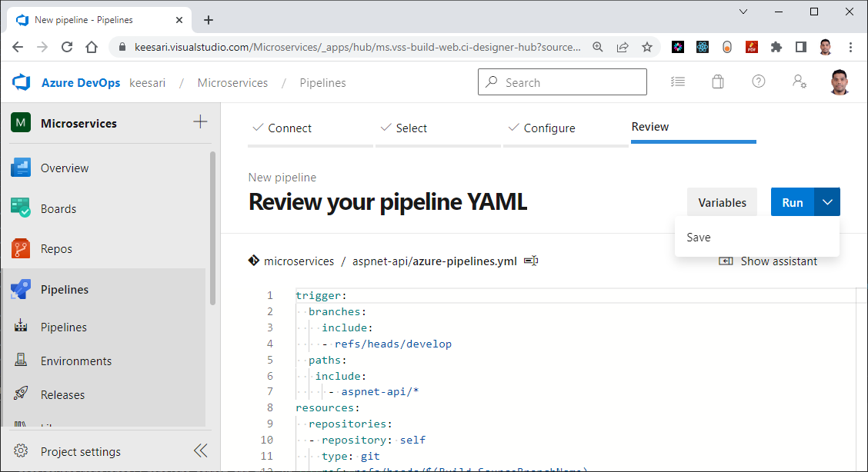Open a new browser tab
Image resolution: width=868 pixels, height=472 pixels.
click(208, 20)
